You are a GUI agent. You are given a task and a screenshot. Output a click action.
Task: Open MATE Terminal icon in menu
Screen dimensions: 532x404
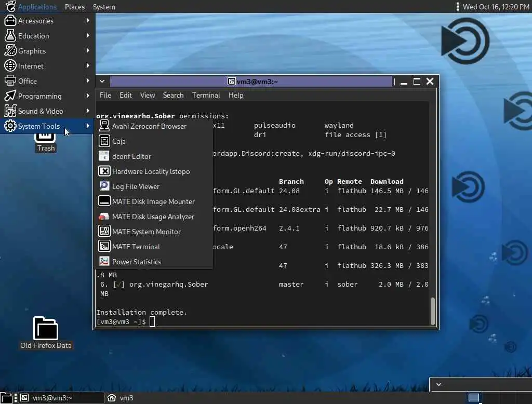point(104,246)
